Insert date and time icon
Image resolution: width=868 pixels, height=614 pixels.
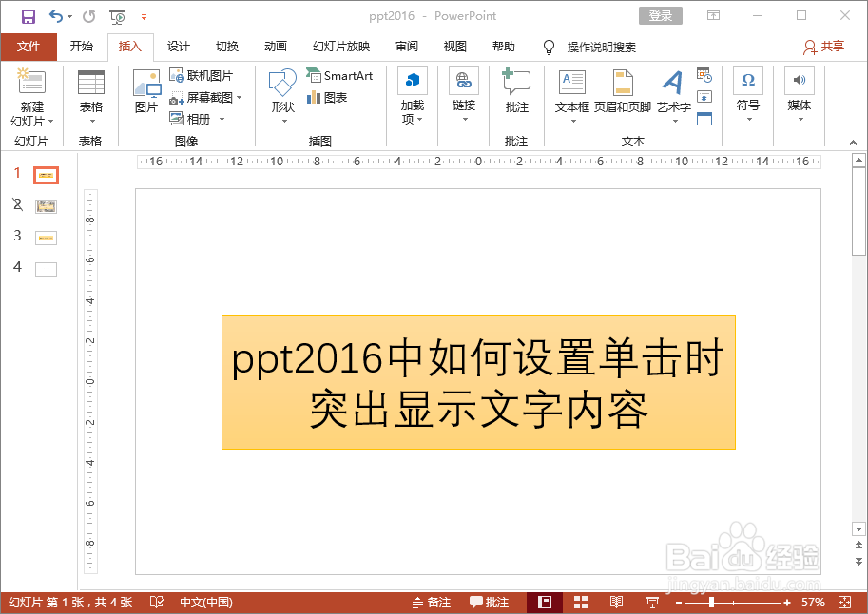(704, 75)
